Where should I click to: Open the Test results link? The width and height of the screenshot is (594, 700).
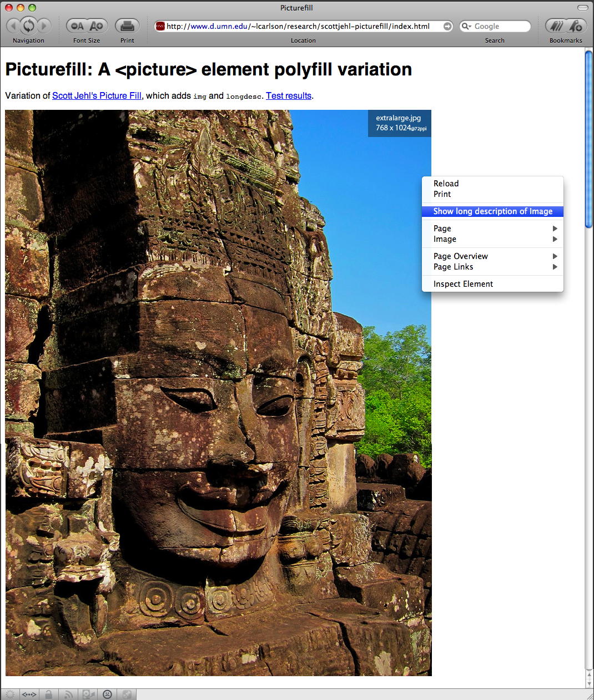(x=289, y=95)
